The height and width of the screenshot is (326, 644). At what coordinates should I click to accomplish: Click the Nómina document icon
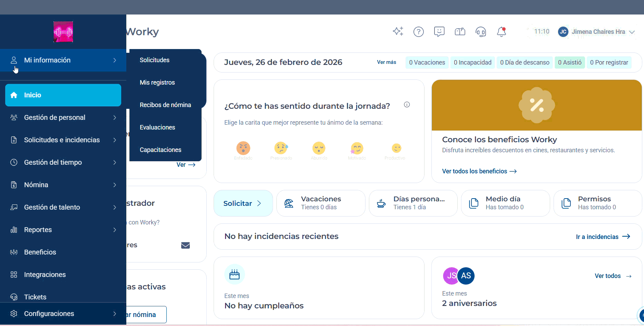pyautogui.click(x=14, y=185)
